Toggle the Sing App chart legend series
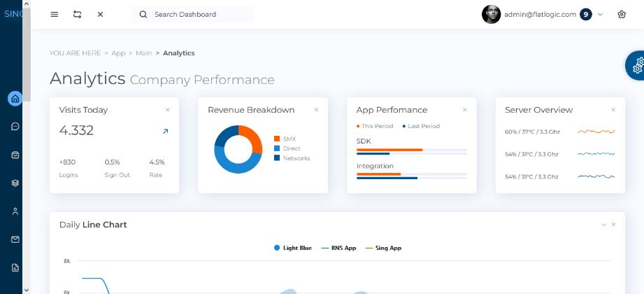Viewport: 644px width, 294px height. coord(383,248)
